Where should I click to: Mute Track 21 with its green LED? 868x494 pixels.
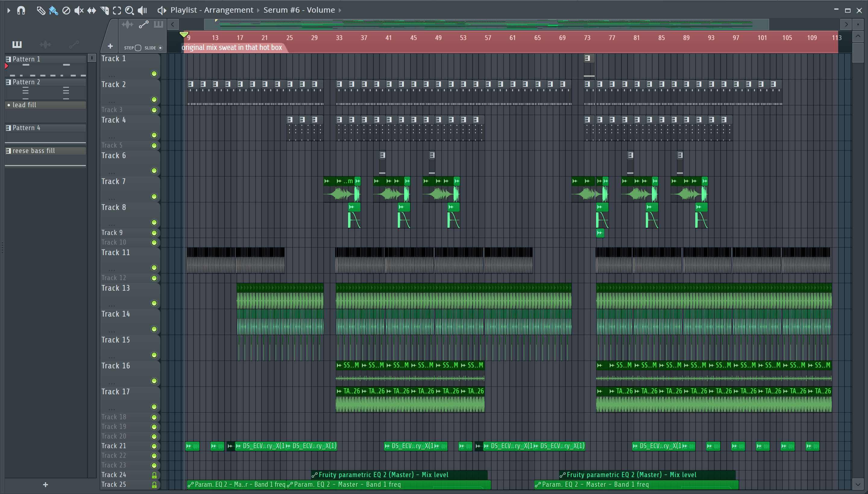[154, 446]
